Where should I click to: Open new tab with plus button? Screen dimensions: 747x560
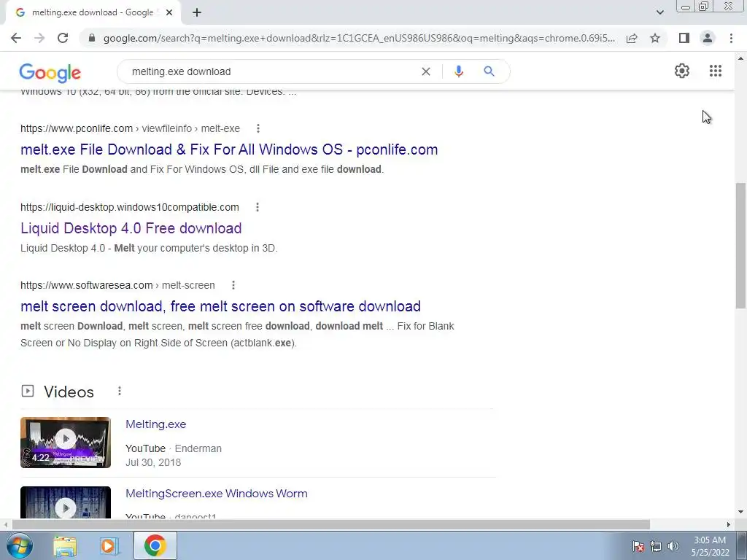[197, 12]
